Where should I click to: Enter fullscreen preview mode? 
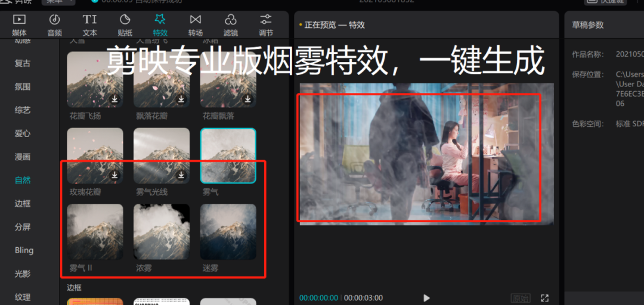544,298
